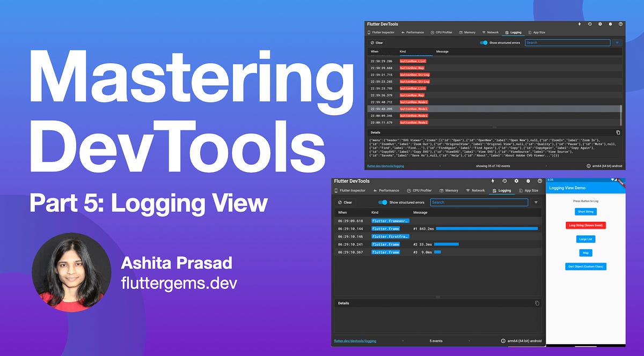
Task: Click the bug report icon in DevTools
Action: pyautogui.click(x=610, y=24)
